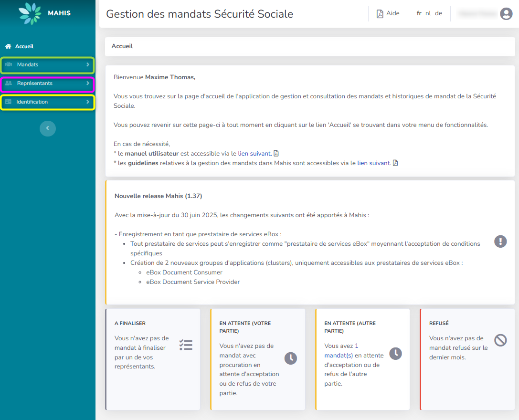This screenshot has height=420, width=519.
Task: Click the exclamation icon in release notice
Action: (500, 241)
